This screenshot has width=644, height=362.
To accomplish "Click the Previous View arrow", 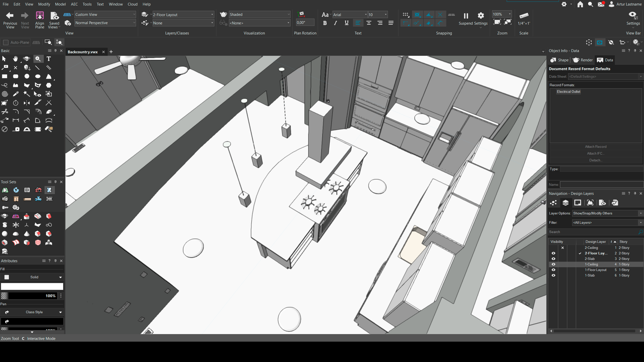I will coord(10,16).
